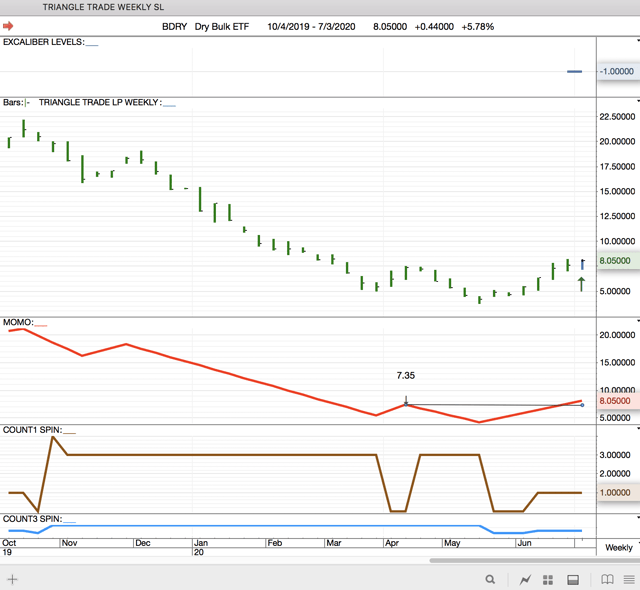Click the Apr time axis label

pos(392,543)
